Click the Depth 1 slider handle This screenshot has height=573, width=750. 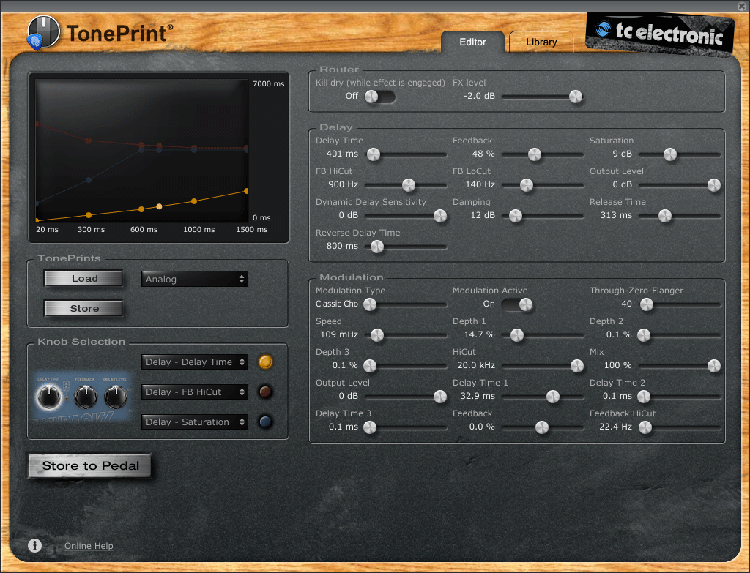click(x=517, y=335)
